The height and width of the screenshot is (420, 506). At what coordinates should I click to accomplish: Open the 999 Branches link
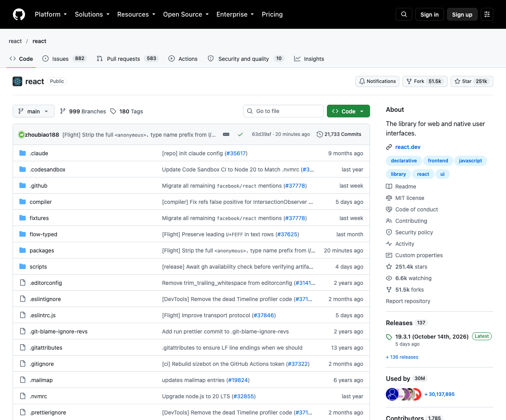pos(83,111)
